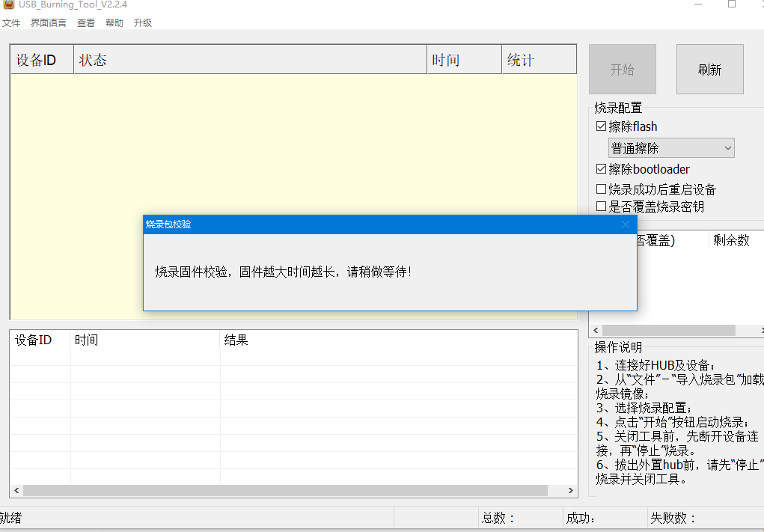Click the 开始 button

tap(622, 70)
